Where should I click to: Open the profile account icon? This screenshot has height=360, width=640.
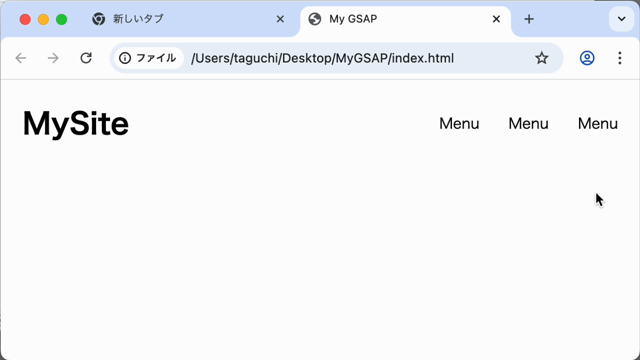[x=587, y=58]
